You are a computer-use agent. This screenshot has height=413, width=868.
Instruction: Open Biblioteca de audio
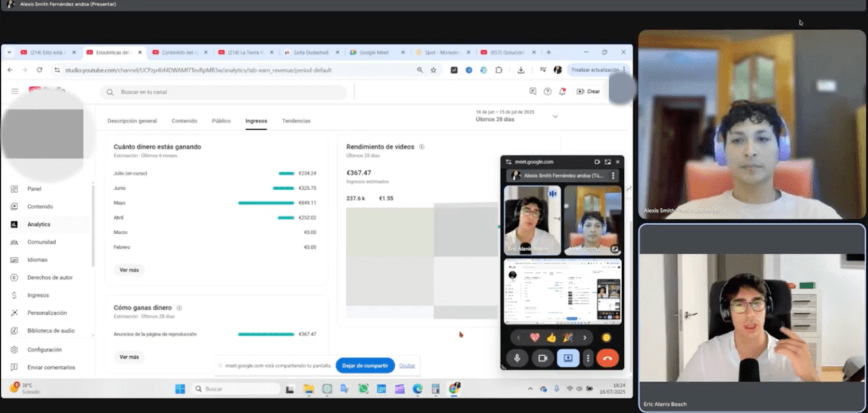pos(51,331)
